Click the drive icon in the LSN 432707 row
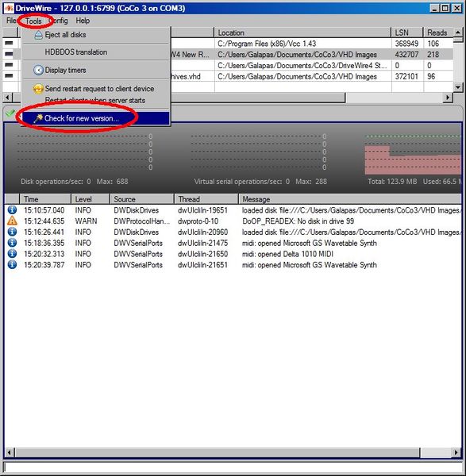Screen dimensions: 466x476 [9, 54]
